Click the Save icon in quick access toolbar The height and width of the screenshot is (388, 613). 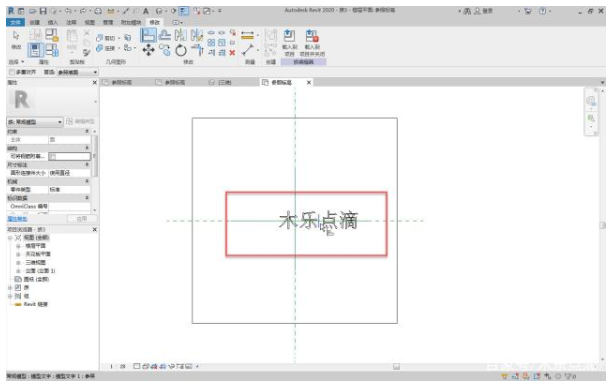[43, 11]
